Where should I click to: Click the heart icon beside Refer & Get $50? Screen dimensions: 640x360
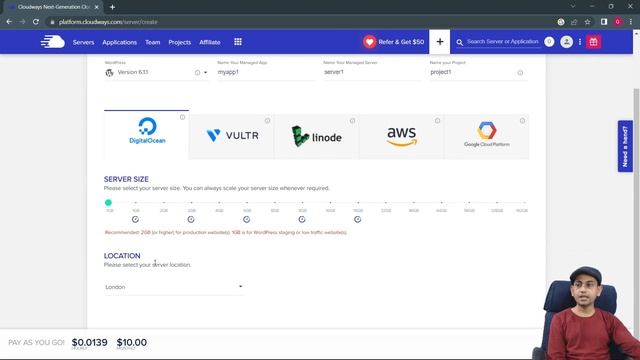[369, 42]
